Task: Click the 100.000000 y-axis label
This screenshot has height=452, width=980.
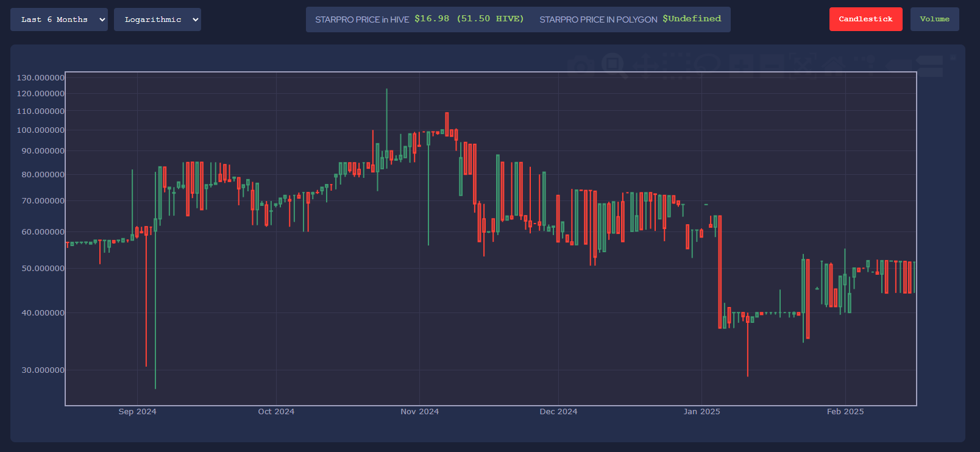Action: pyautogui.click(x=41, y=130)
